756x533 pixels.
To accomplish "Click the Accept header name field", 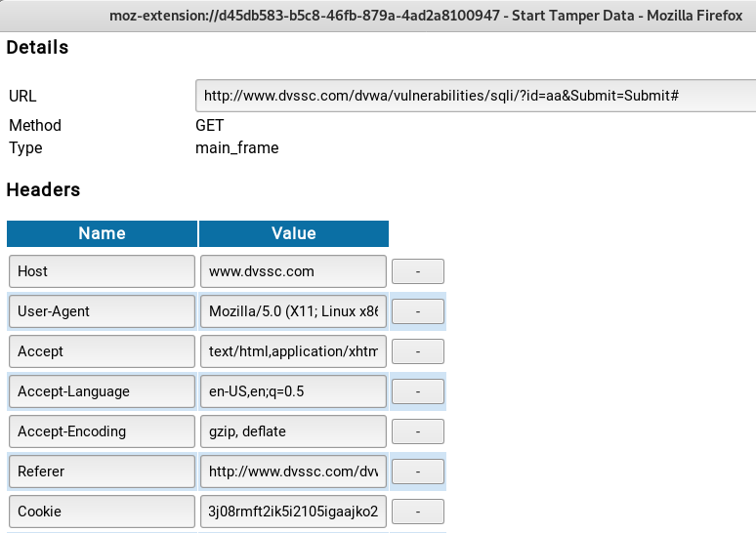I will click(x=102, y=351).
